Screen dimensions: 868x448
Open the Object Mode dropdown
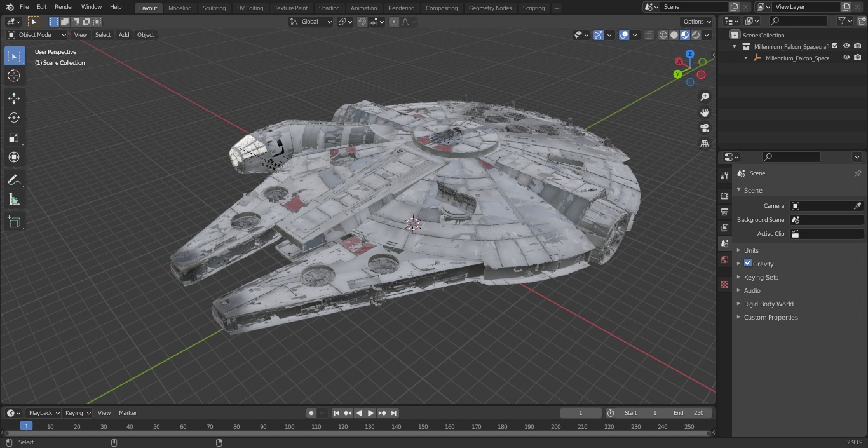[x=37, y=35]
